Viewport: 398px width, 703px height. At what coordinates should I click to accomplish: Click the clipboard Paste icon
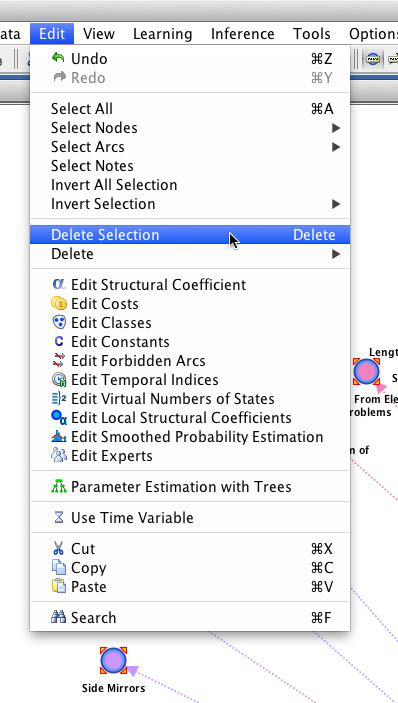[x=59, y=586]
